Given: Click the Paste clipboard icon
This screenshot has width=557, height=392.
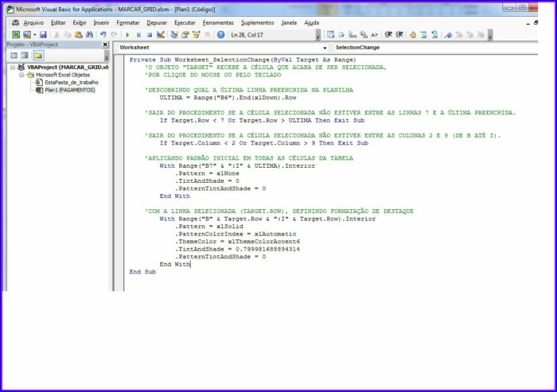Looking at the screenshot, I should click(x=79, y=34).
